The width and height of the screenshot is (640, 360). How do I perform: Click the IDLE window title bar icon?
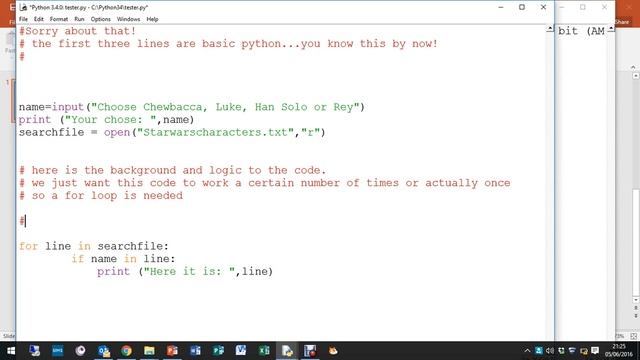(x=23, y=7)
